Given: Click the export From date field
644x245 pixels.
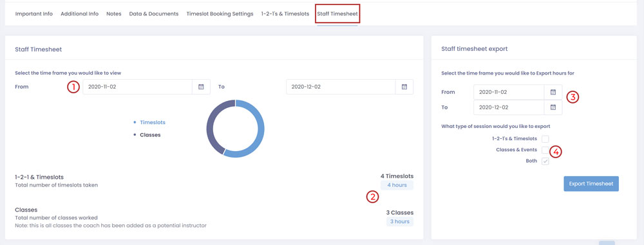Looking at the screenshot, I should click(x=509, y=92).
